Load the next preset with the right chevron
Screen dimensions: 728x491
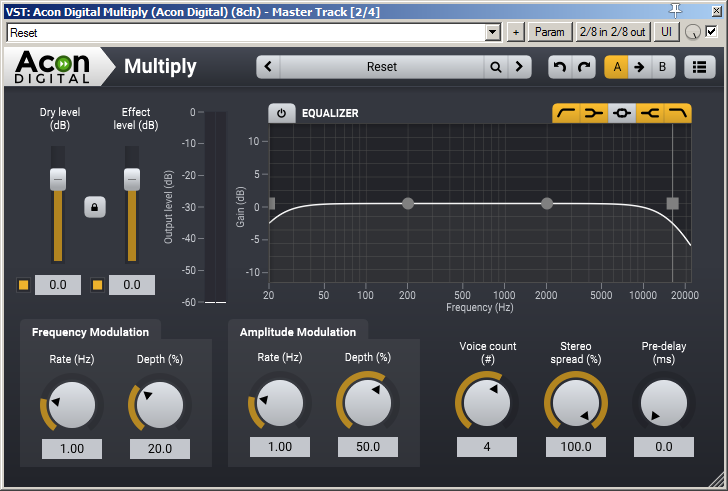pos(519,67)
